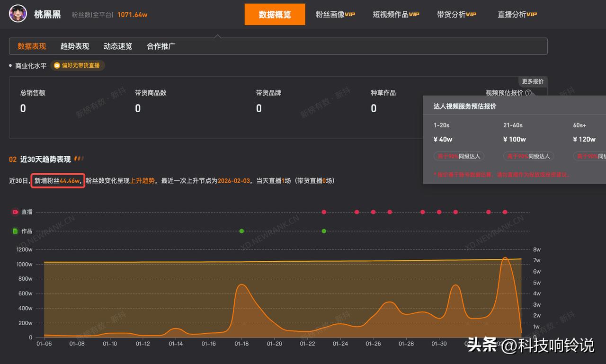This screenshot has width=606, height=364.
Task: Click the 达人视频服务预估报价 tooltip title
Action: coord(465,107)
